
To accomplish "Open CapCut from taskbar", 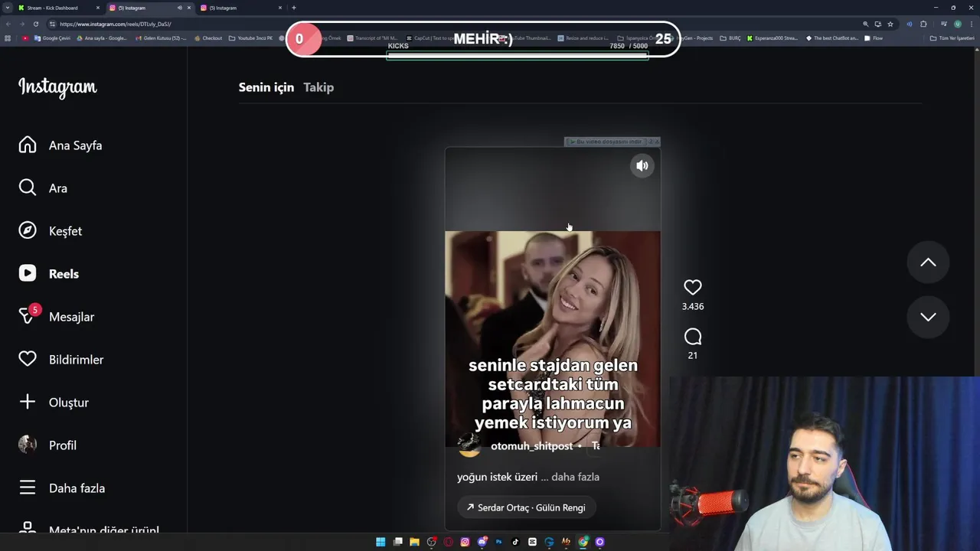I will (x=532, y=542).
